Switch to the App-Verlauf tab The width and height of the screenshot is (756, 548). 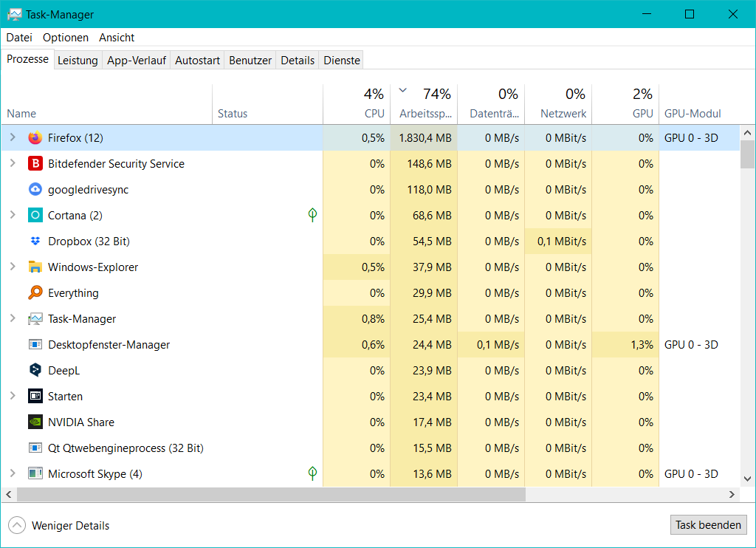pyautogui.click(x=137, y=61)
